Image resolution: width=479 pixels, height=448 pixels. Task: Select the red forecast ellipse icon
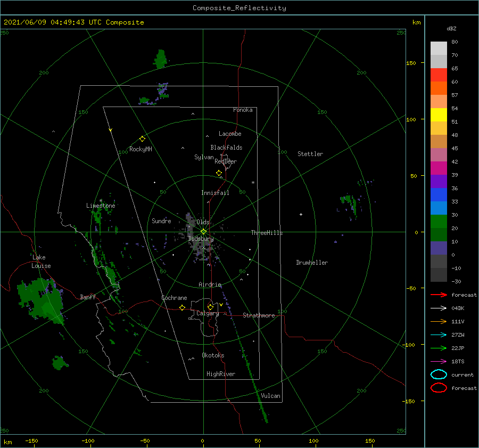pos(439,388)
